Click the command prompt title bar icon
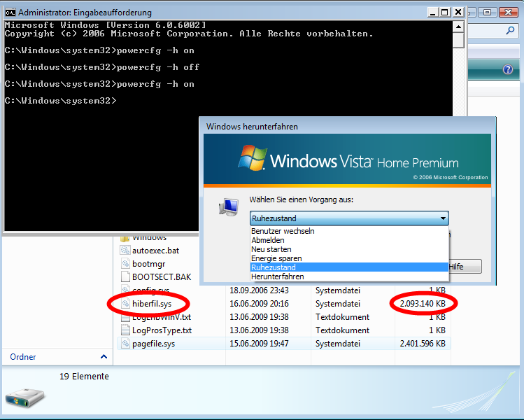Screen dimensions: 524x420 point(10,13)
